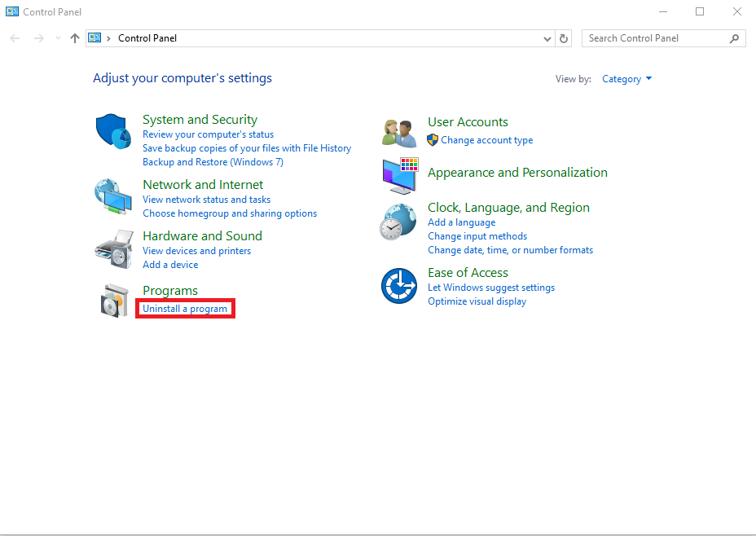This screenshot has width=756, height=536.
Task: Open the User Accounts people icon
Action: click(399, 133)
